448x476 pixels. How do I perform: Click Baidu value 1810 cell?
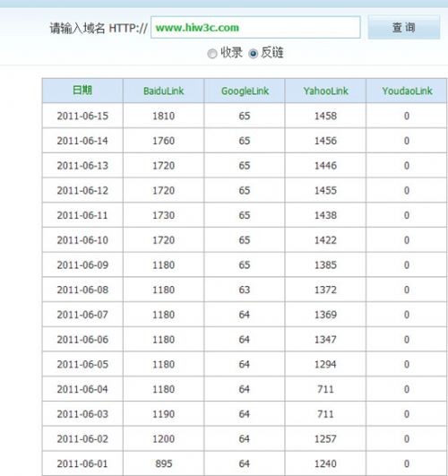pos(164,116)
